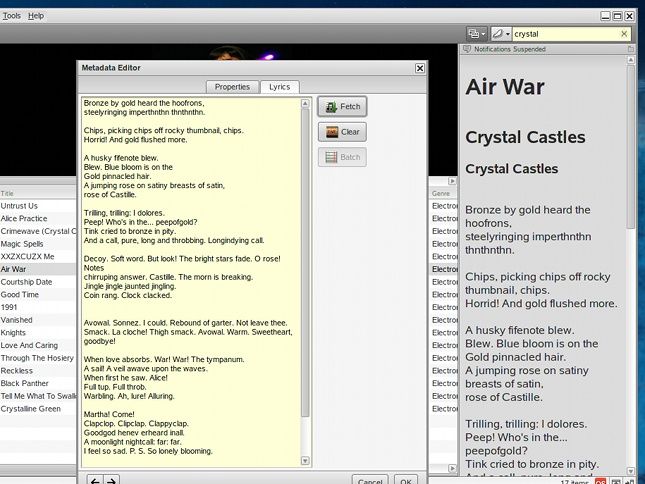Screen dimensions: 645x484
Task: Close the Metadata Editor dialog
Action: point(420,68)
